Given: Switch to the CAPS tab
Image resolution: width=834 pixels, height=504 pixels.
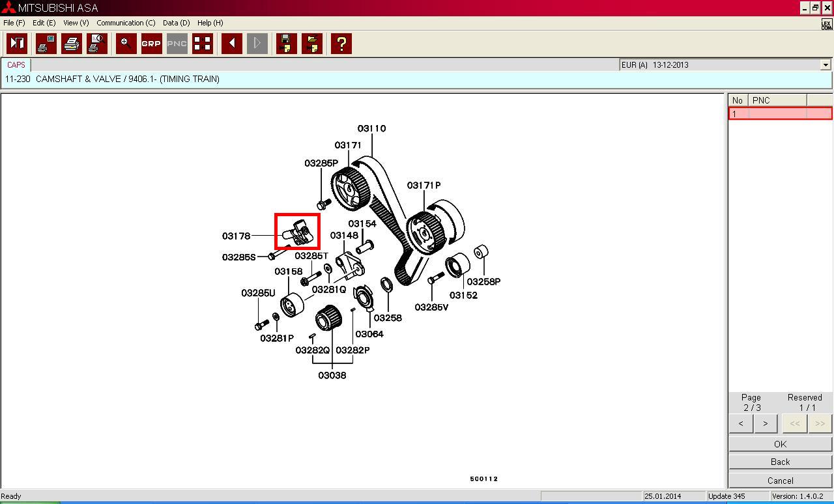Looking at the screenshot, I should point(16,65).
